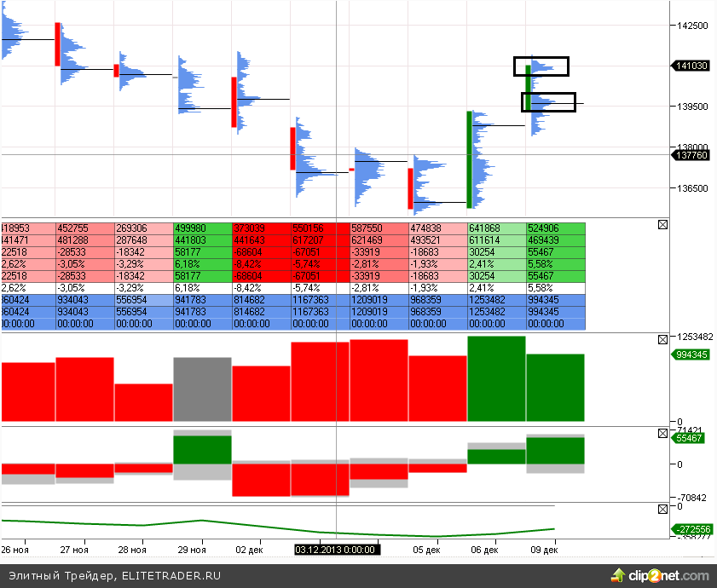Click the 141030 current price marker

[x=691, y=66]
